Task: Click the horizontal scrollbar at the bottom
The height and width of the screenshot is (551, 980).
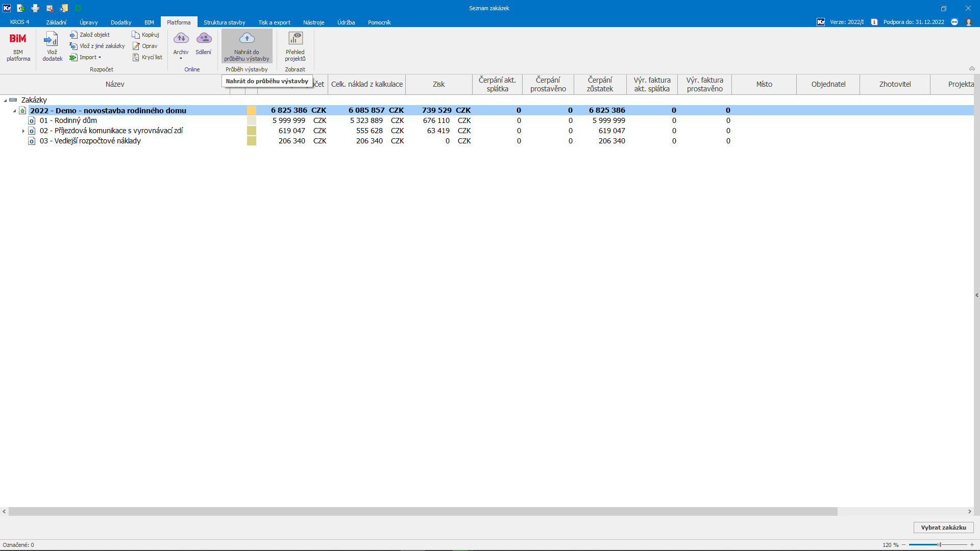Action: coord(423,511)
